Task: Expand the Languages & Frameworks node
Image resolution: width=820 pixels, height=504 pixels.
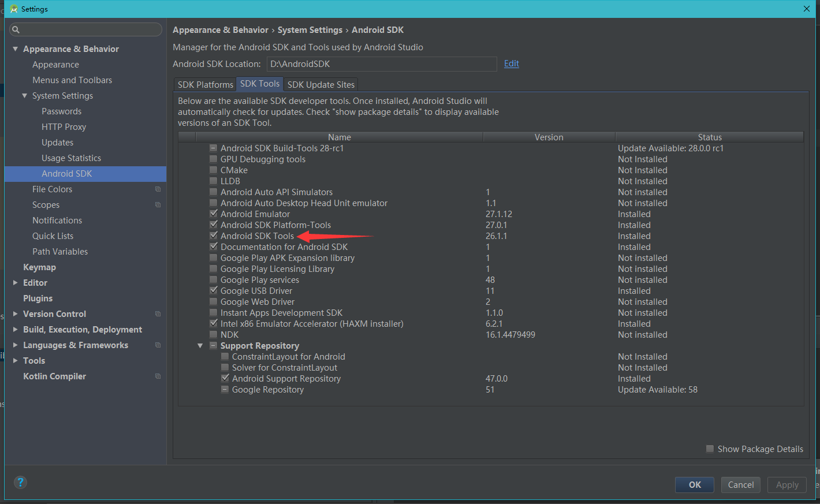Action: [15, 345]
